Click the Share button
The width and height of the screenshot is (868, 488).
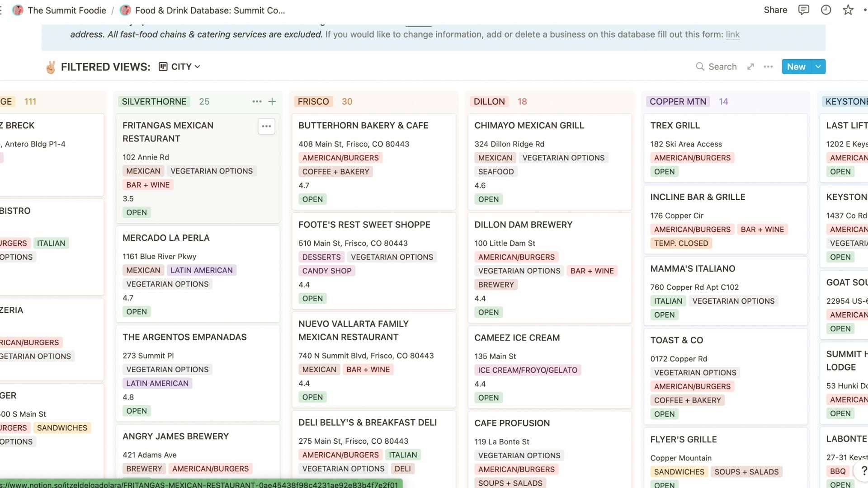coord(775,10)
